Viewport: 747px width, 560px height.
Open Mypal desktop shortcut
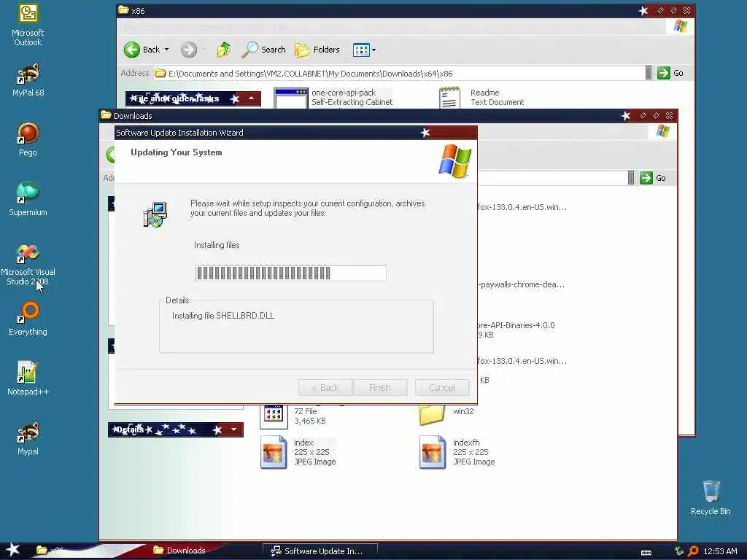pyautogui.click(x=28, y=438)
